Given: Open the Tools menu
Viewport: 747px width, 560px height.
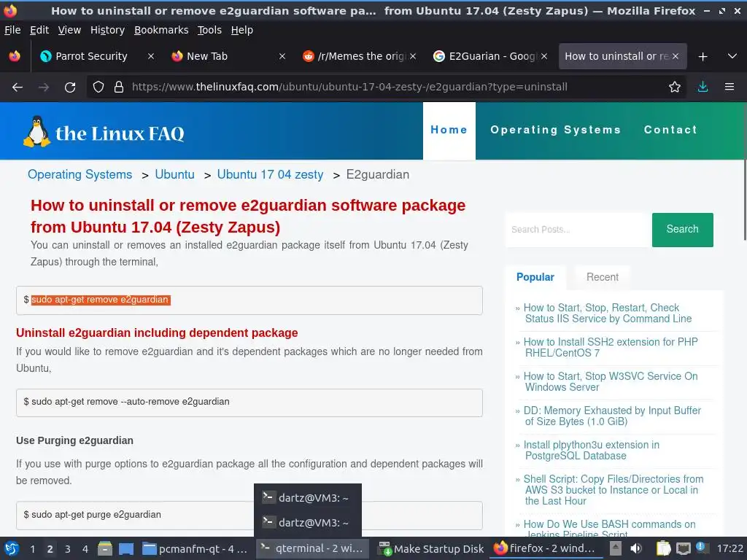Looking at the screenshot, I should (209, 30).
